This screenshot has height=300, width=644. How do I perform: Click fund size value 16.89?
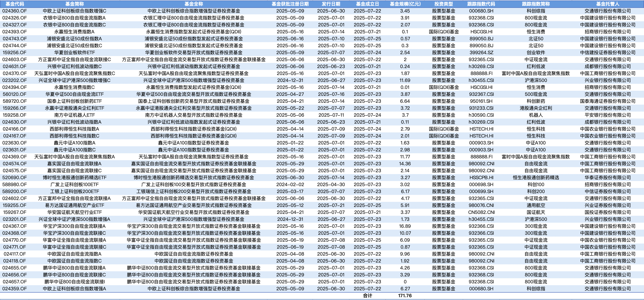[405, 226]
